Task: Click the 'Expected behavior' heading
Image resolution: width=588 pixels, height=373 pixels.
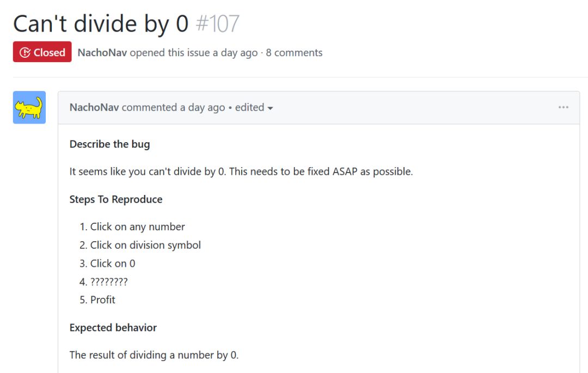Action: point(113,327)
